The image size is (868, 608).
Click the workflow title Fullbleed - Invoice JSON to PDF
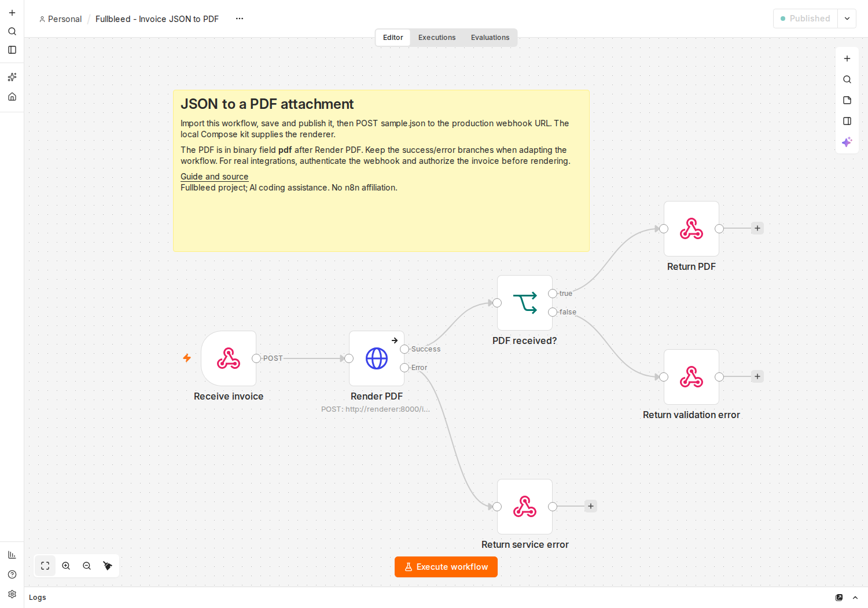point(157,19)
